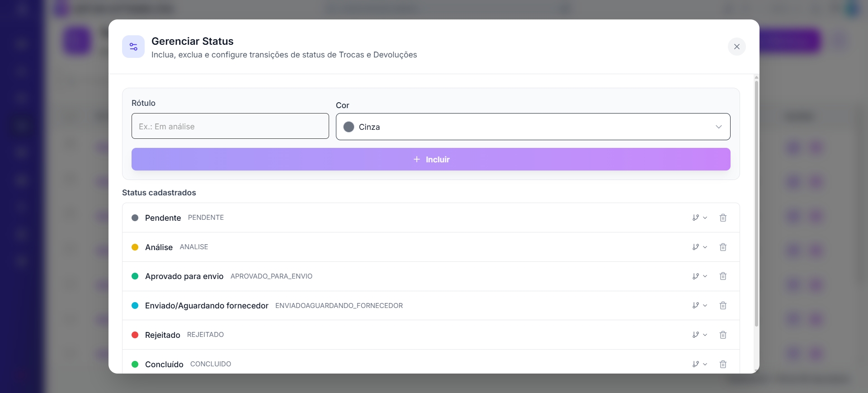Expand transitions for Pendente status
The height and width of the screenshot is (393, 868).
[x=699, y=218]
